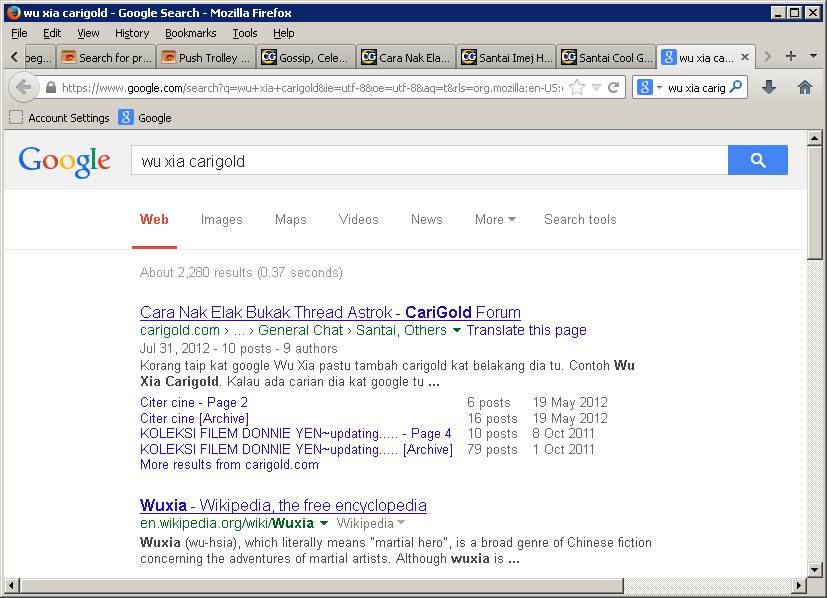Click the Google bookmark favicon in bookmarks bar
Screen dimensions: 827x598
(x=126, y=117)
